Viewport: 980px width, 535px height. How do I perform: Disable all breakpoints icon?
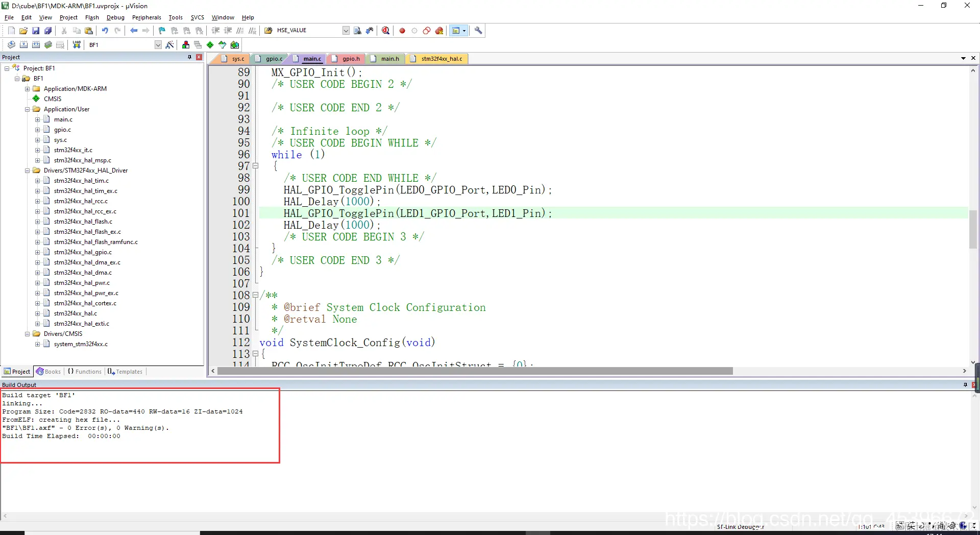pyautogui.click(x=427, y=31)
